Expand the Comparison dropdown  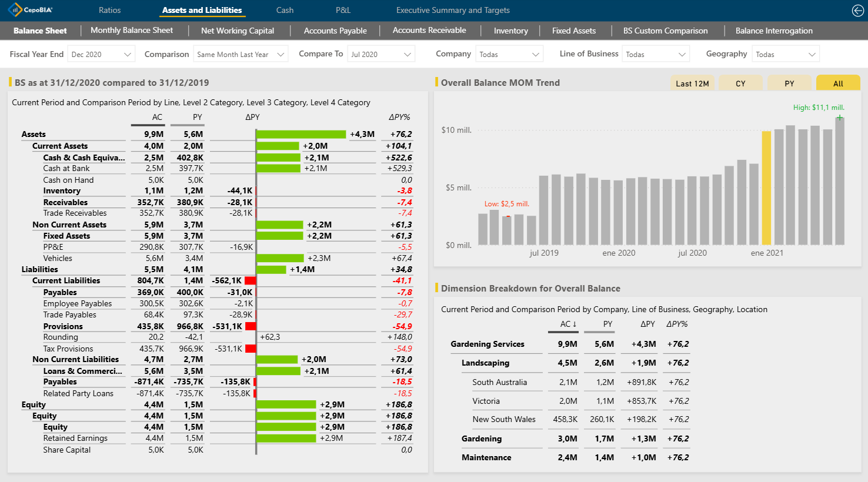coord(241,54)
